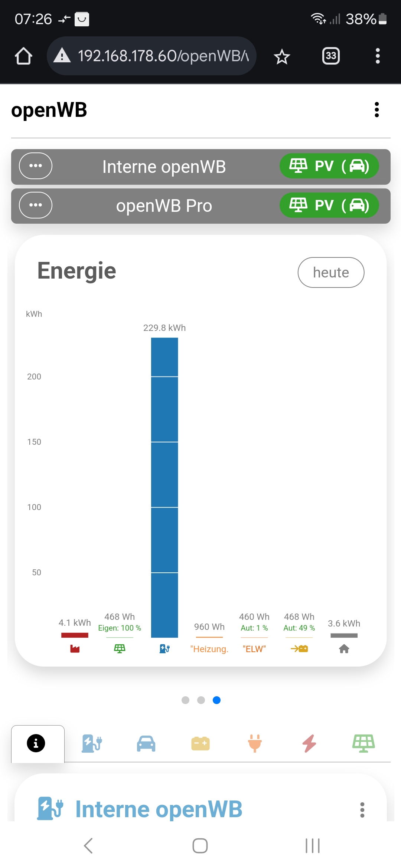401x868 pixels.
Task: Bookmark page with star icon
Action: coord(282,56)
